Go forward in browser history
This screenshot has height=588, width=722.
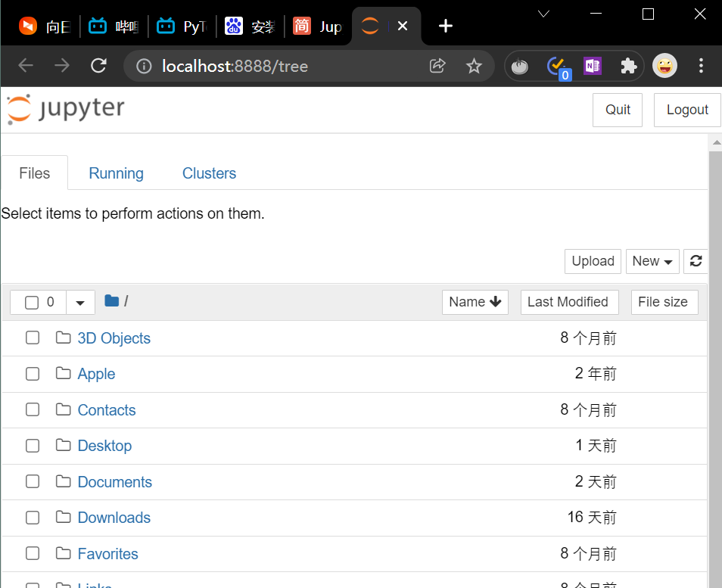(x=62, y=66)
